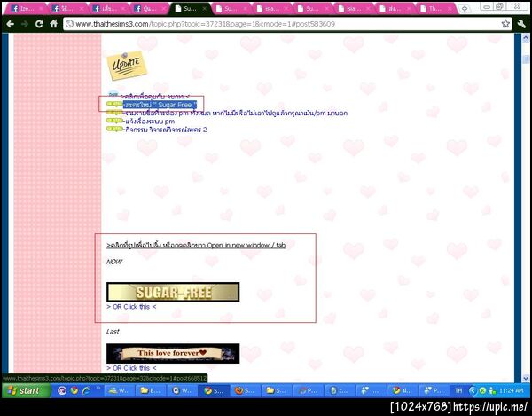Click the SUGAR-FREE gold banner

(173, 292)
